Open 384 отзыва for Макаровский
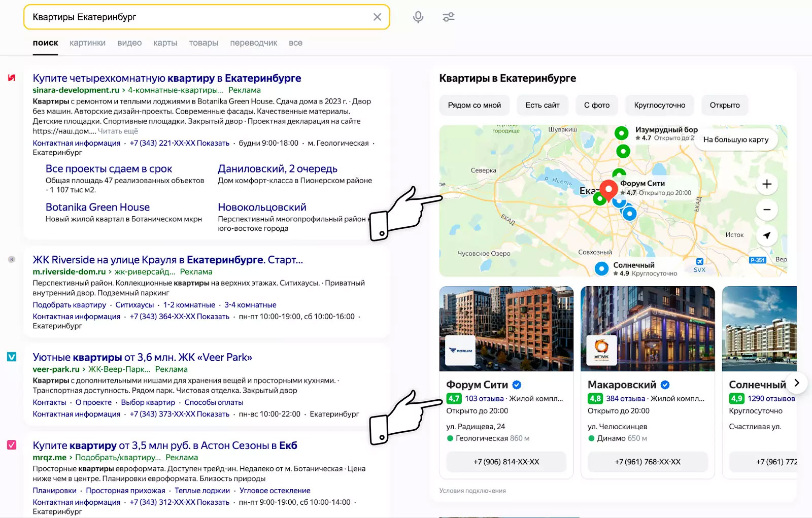Viewport: 812px width, 518px height. pos(626,399)
